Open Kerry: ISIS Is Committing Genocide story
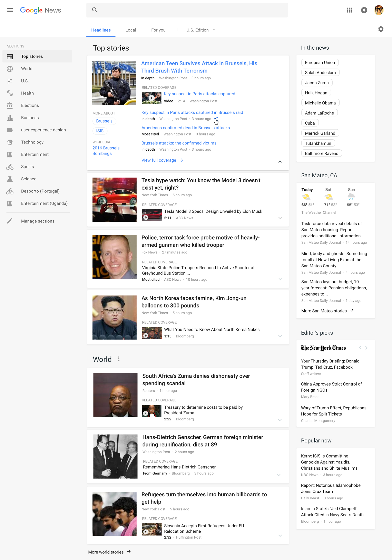 [x=329, y=462]
